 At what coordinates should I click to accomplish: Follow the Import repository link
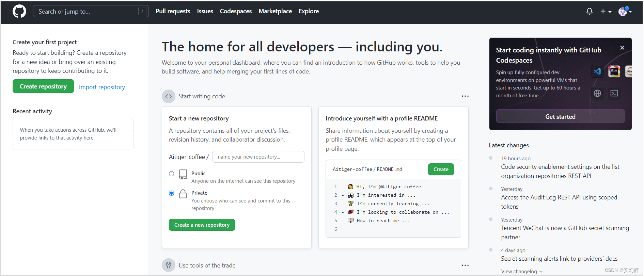pyautogui.click(x=102, y=87)
